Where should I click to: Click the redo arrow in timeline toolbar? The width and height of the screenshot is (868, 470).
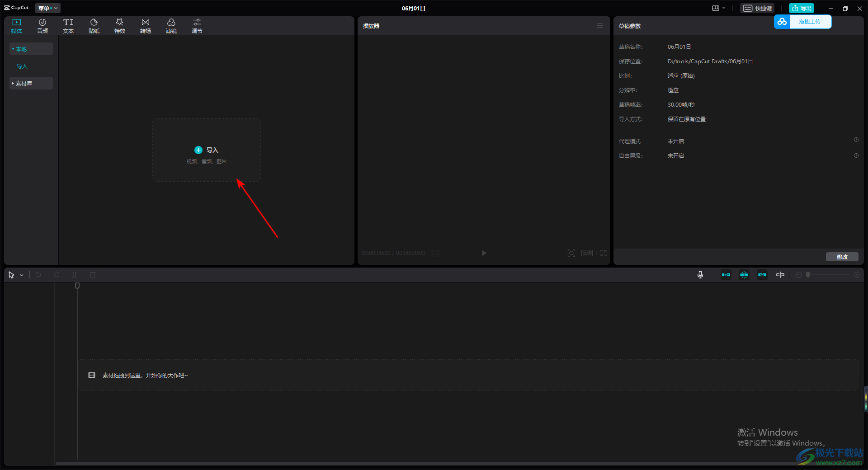coord(57,275)
